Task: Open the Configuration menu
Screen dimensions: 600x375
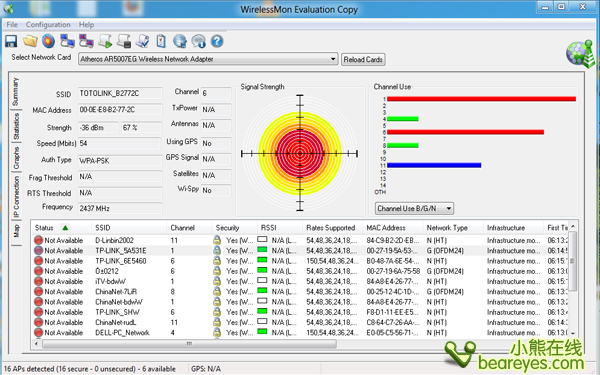Action: [48, 24]
